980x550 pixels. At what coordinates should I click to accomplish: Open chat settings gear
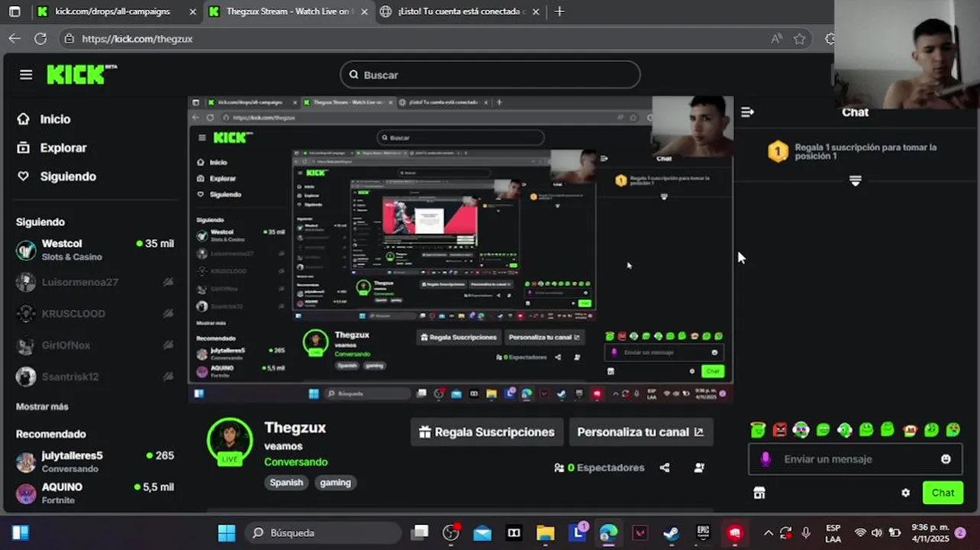coord(905,493)
